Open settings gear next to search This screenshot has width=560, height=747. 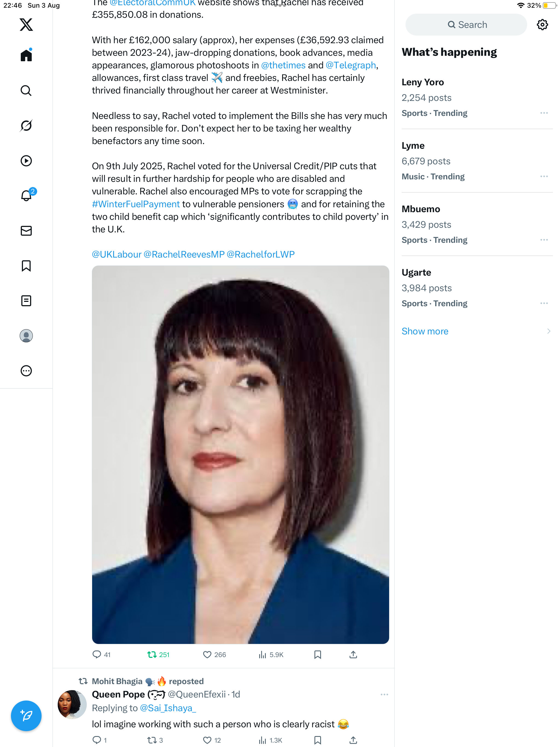[x=542, y=25]
